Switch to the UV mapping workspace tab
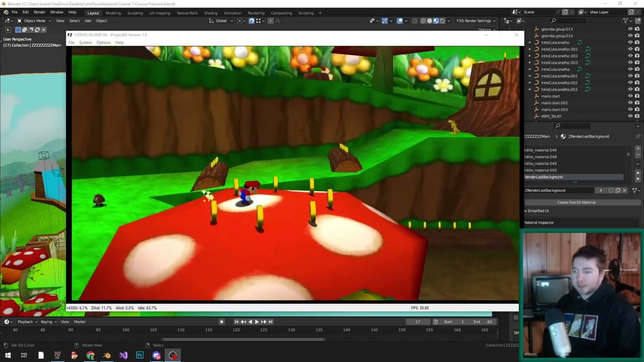Screen dimensions: 644x362 [x=159, y=13]
